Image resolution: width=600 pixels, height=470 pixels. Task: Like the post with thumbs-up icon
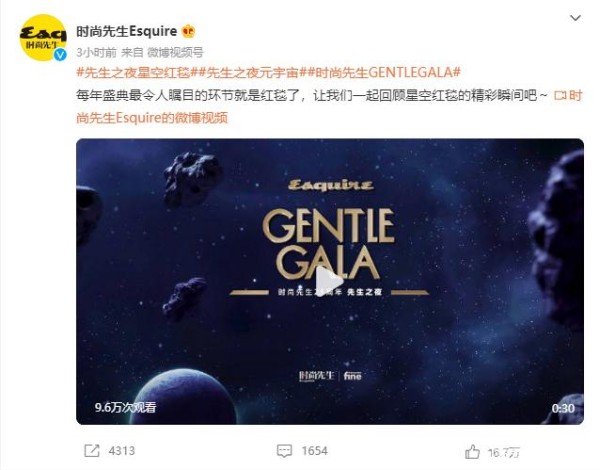pos(472,452)
